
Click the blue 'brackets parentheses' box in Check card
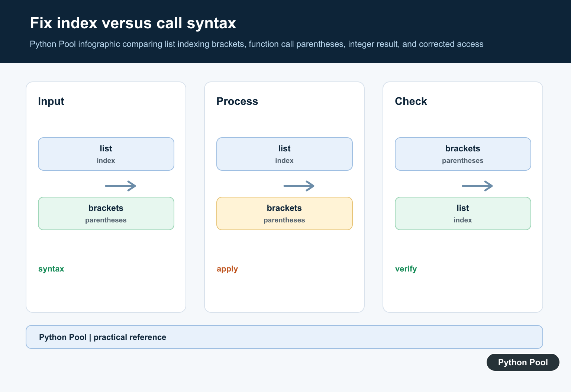pyautogui.click(x=463, y=154)
